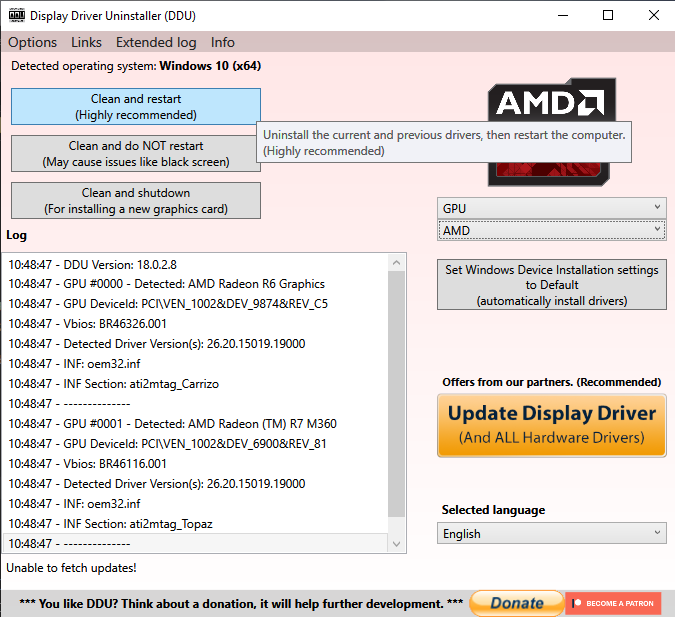This screenshot has height=617, width=675.
Task: Select log line INF Section: ati2mtag_Topaz
Action: point(195,524)
